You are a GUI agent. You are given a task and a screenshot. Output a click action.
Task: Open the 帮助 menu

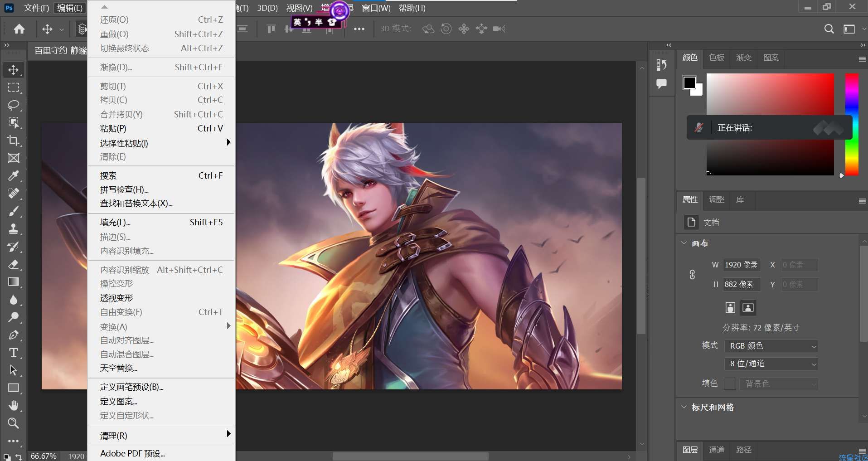point(412,8)
